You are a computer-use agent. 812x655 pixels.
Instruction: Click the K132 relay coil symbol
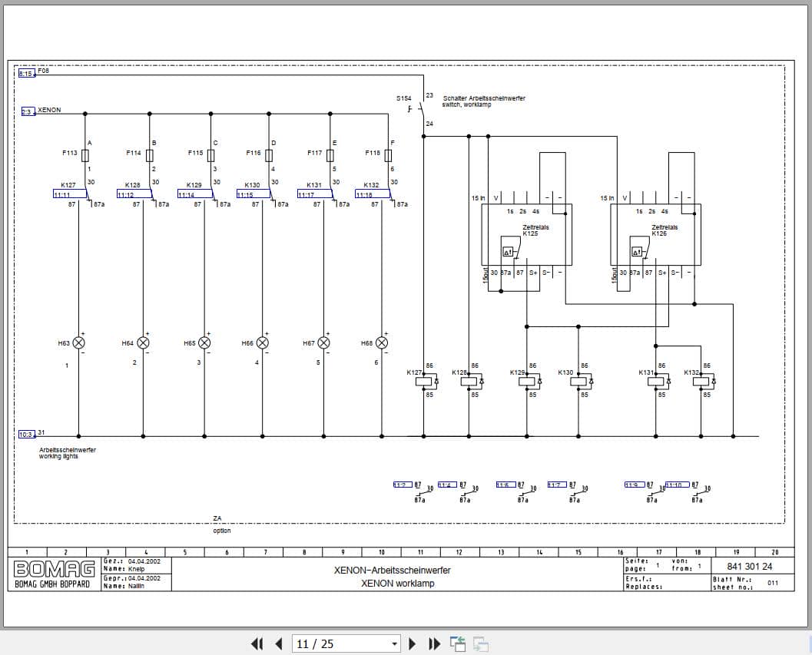701,382
